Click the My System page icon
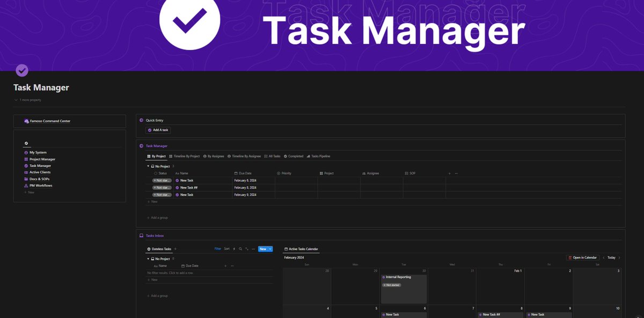This screenshot has height=318, width=644. point(26,153)
